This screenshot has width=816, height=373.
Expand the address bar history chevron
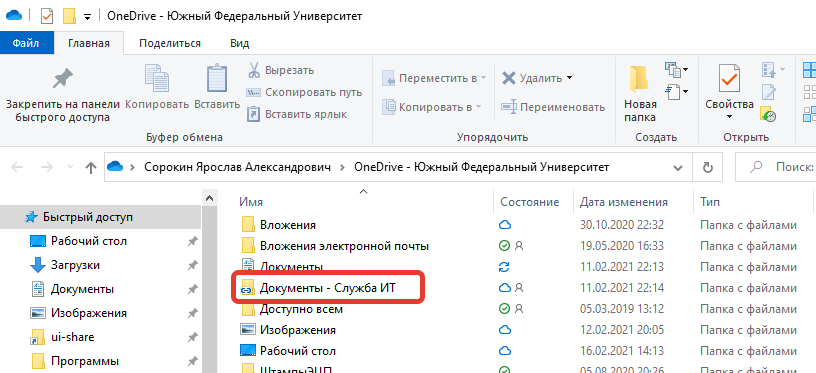tap(678, 168)
